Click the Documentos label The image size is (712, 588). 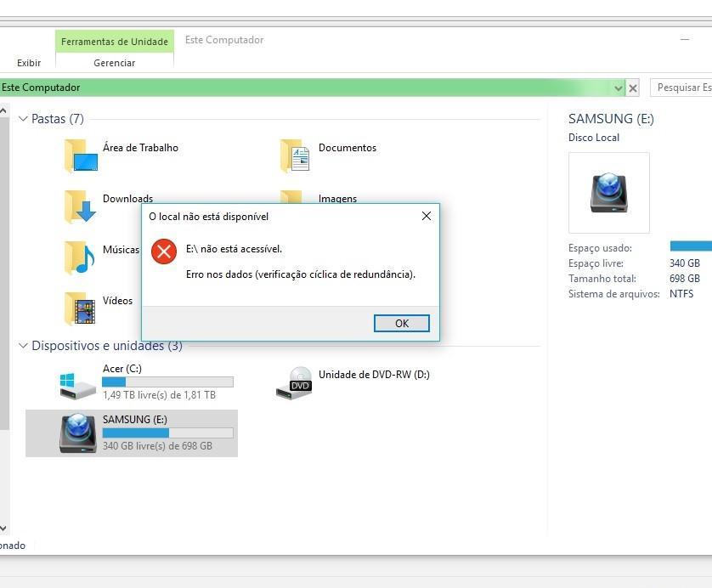348,148
